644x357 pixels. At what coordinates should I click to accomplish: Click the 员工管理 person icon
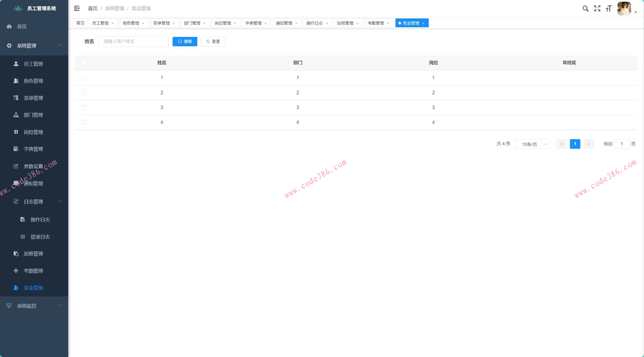point(16,64)
